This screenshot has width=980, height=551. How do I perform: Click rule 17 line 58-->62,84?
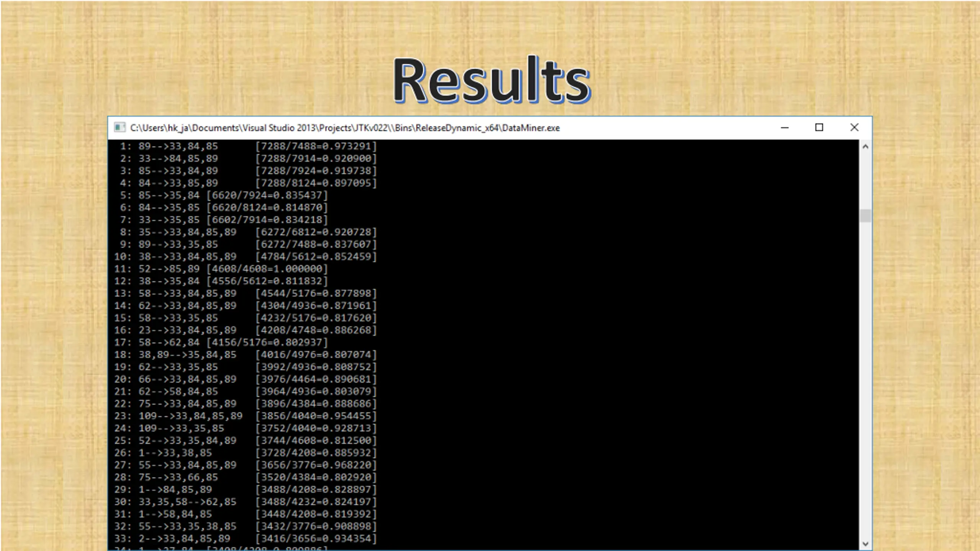(x=169, y=342)
